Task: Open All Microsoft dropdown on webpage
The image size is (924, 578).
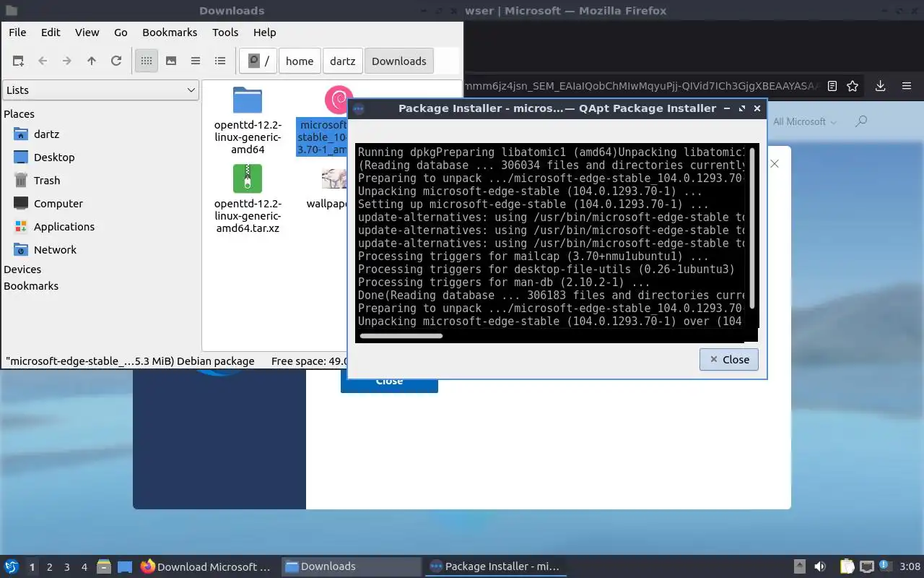Action: [x=805, y=122]
